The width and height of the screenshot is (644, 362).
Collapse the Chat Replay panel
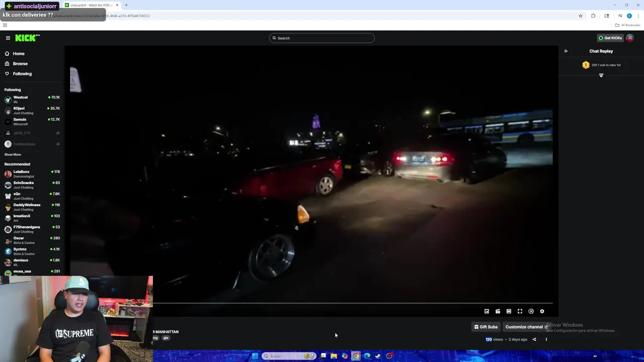[566, 51]
